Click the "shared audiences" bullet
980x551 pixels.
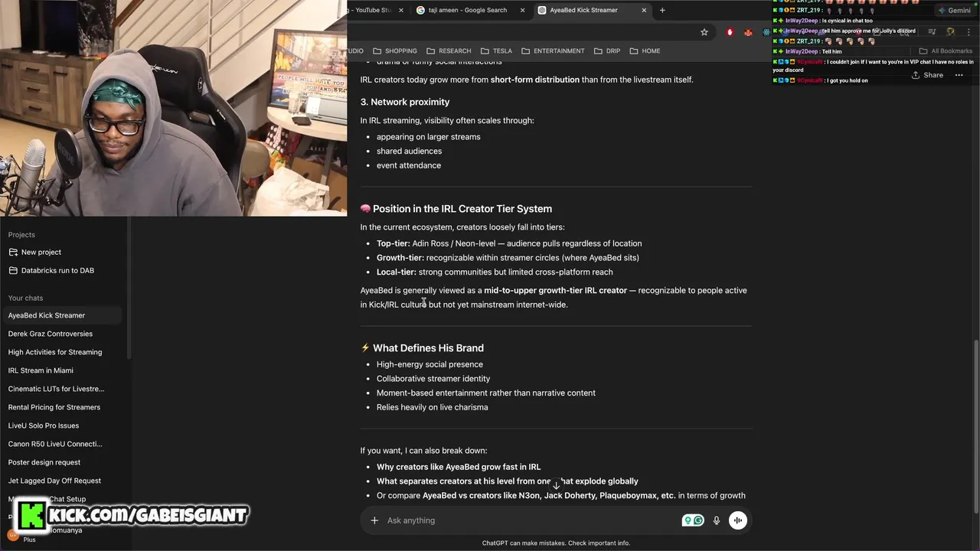(x=409, y=152)
